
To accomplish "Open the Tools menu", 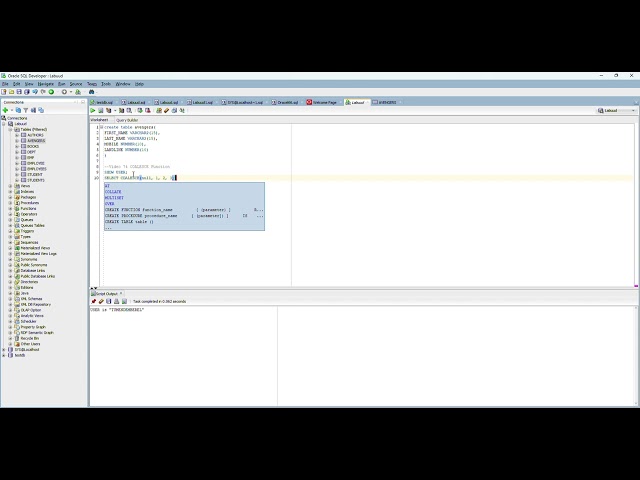I will pos(106,84).
